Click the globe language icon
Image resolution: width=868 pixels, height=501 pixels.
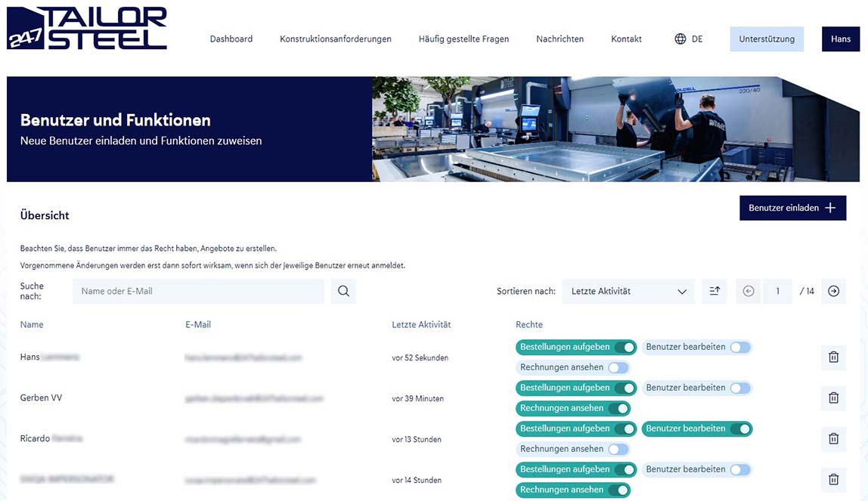(x=680, y=39)
